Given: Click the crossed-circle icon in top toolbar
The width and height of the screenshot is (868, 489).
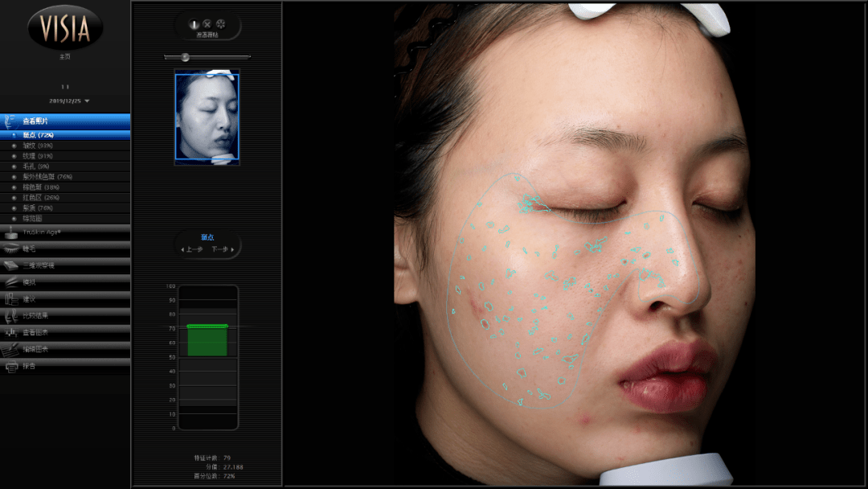Looking at the screenshot, I should click(207, 24).
